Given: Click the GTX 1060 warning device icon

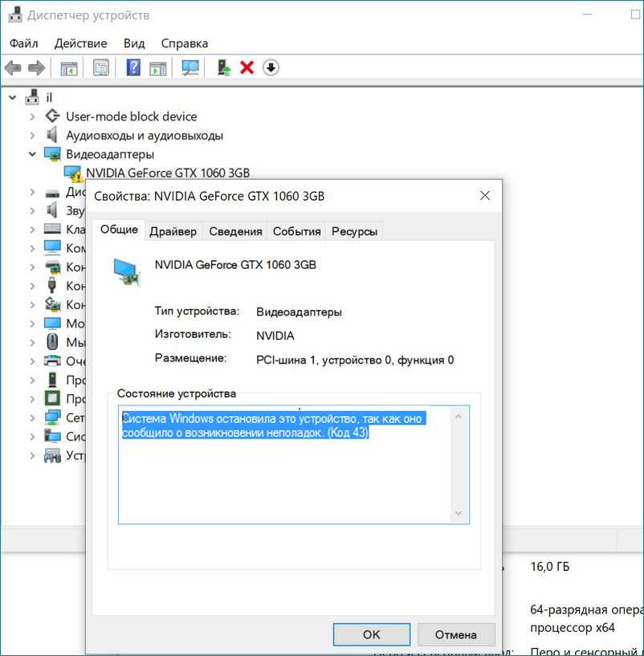Looking at the screenshot, I should pos(73,173).
